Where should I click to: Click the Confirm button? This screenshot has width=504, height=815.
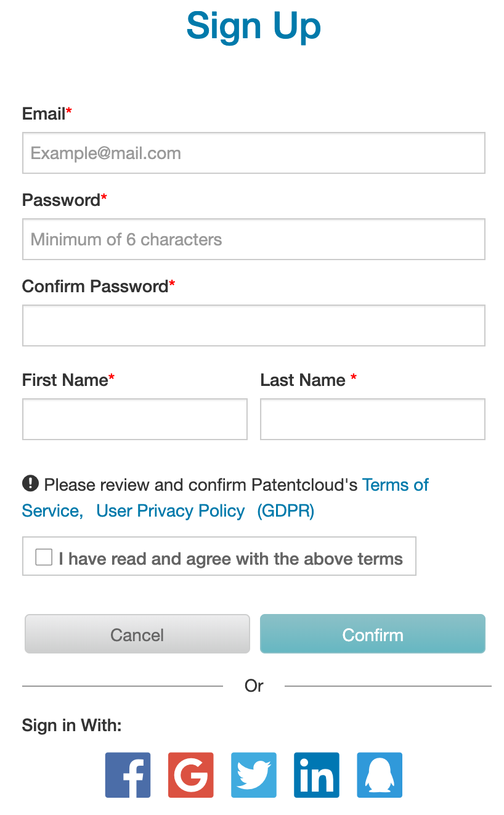pyautogui.click(x=373, y=634)
